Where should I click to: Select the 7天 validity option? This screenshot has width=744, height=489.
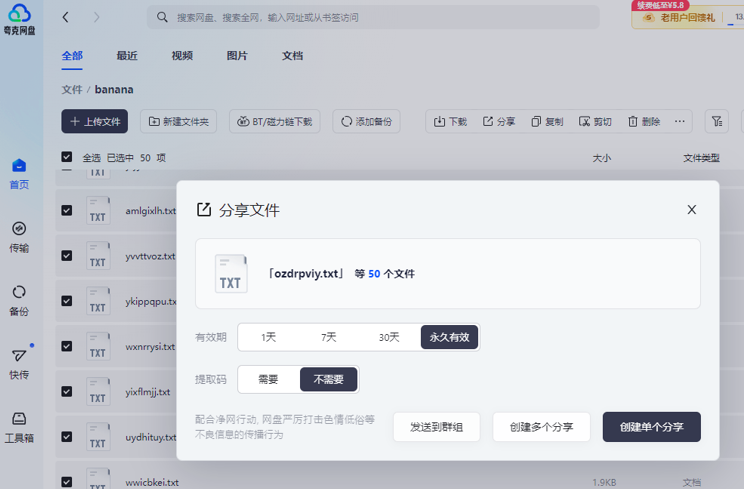point(328,337)
